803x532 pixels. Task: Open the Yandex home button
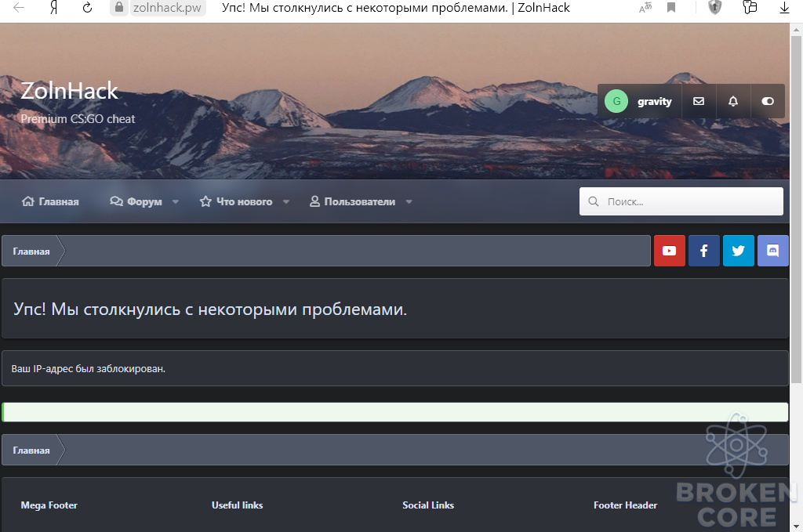[54, 8]
